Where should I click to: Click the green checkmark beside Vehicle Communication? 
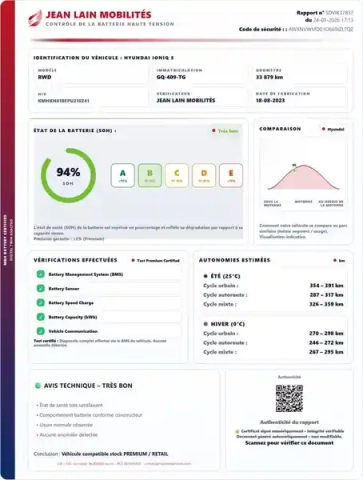click(x=41, y=331)
